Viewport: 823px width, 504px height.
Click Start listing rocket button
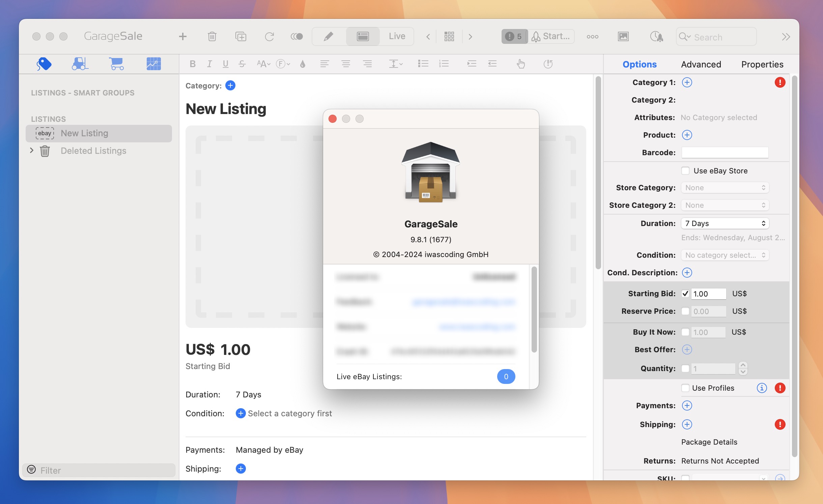[x=551, y=36]
